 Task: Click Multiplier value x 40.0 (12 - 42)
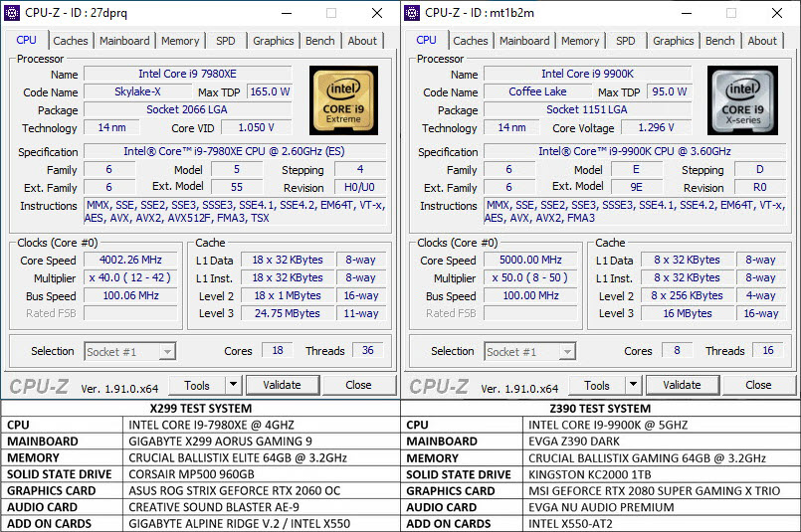coord(130,277)
